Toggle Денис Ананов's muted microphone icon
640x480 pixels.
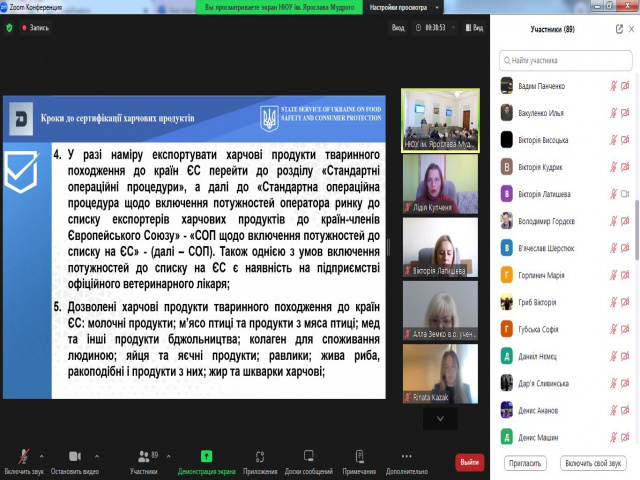click(612, 410)
